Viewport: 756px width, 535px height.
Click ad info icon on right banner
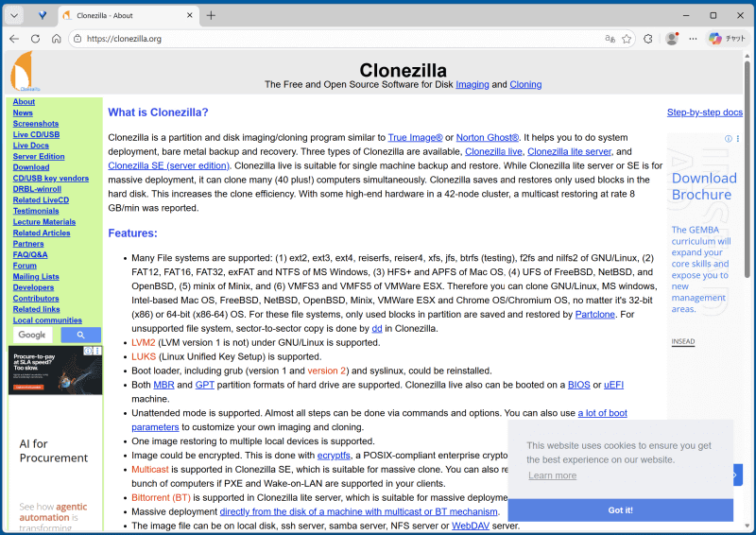pos(728,138)
